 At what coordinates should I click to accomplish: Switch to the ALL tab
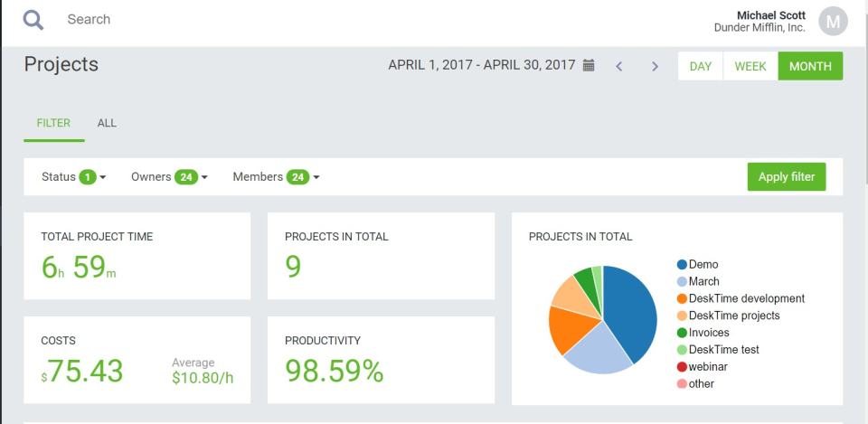107,123
